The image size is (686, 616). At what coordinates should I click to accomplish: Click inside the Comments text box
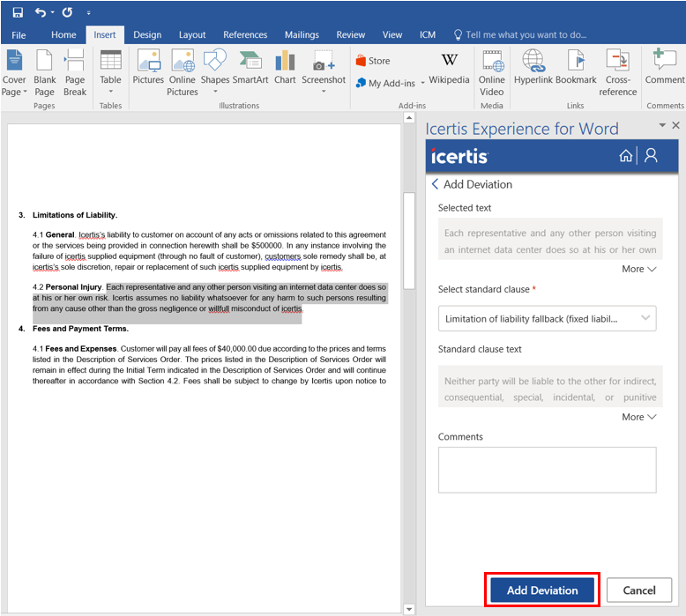547,469
